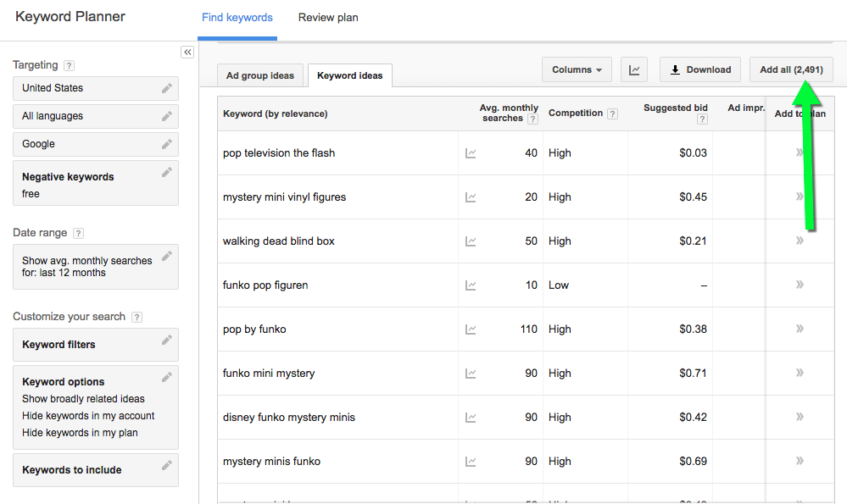
Task: Add mystery minis funko to plan
Action: [800, 460]
